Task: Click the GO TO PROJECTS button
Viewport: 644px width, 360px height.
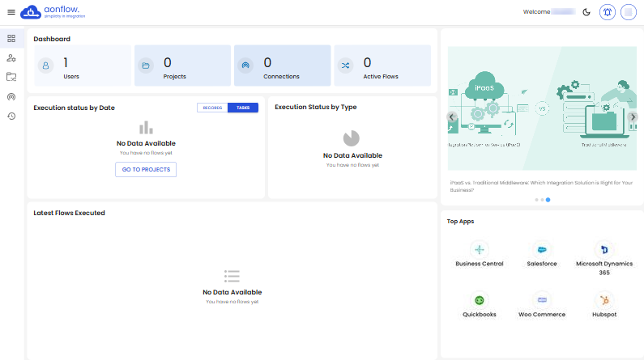Action: pos(146,169)
